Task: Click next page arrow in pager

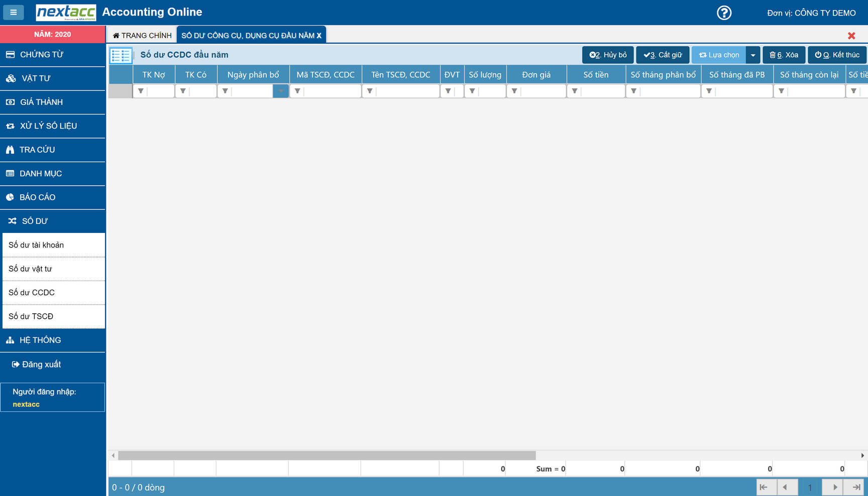Action: pyautogui.click(x=835, y=487)
